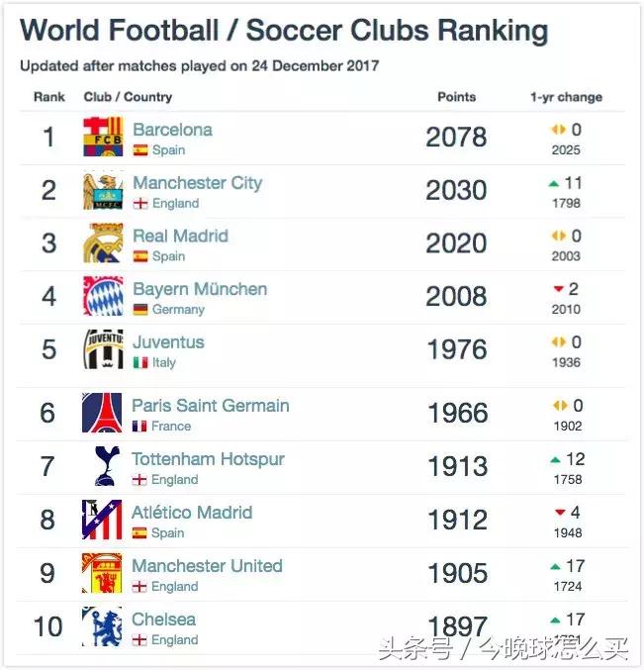Click the Bayern München crest icon
This screenshot has width=644, height=670.
coord(103,297)
